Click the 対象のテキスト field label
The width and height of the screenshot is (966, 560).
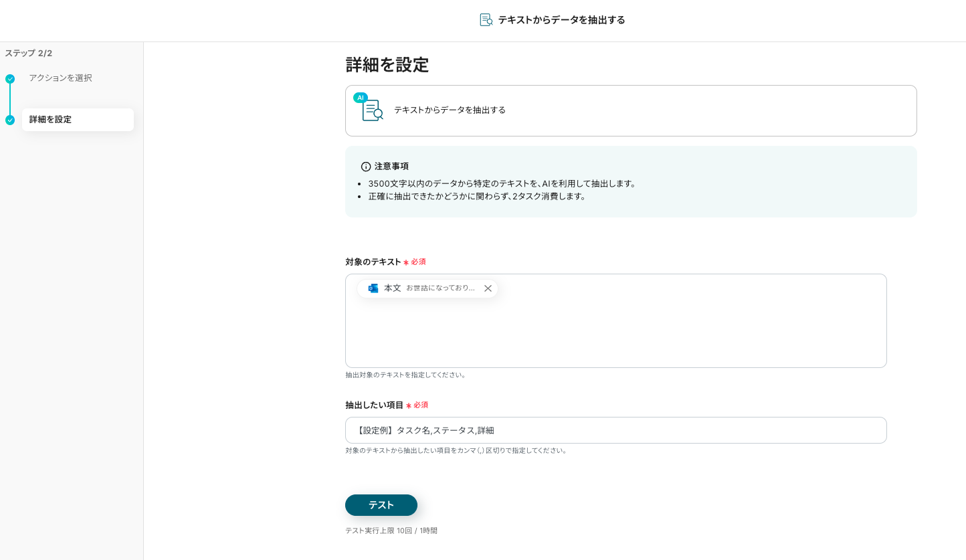pyautogui.click(x=373, y=262)
